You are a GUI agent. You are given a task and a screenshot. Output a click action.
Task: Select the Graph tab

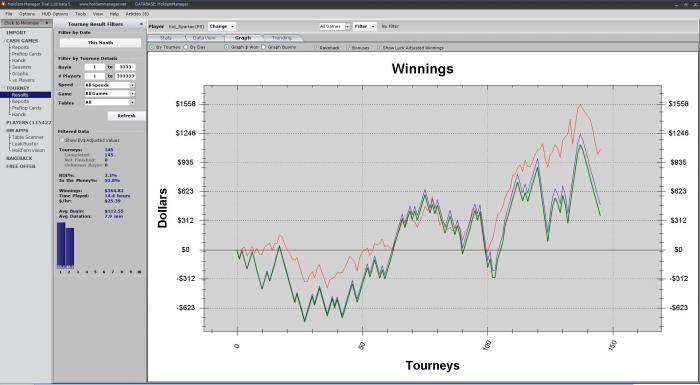coord(243,38)
